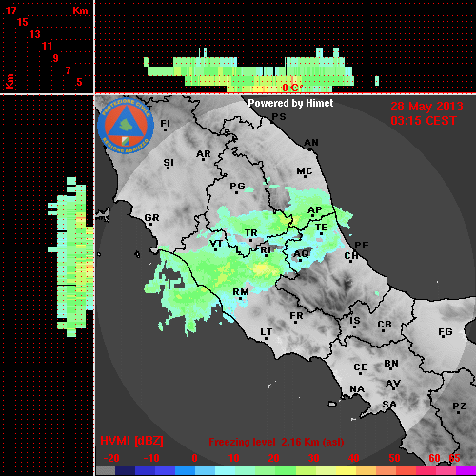This screenshot has width=476, height=476.
Task: Click the PS city label on the map
Action: [279, 117]
